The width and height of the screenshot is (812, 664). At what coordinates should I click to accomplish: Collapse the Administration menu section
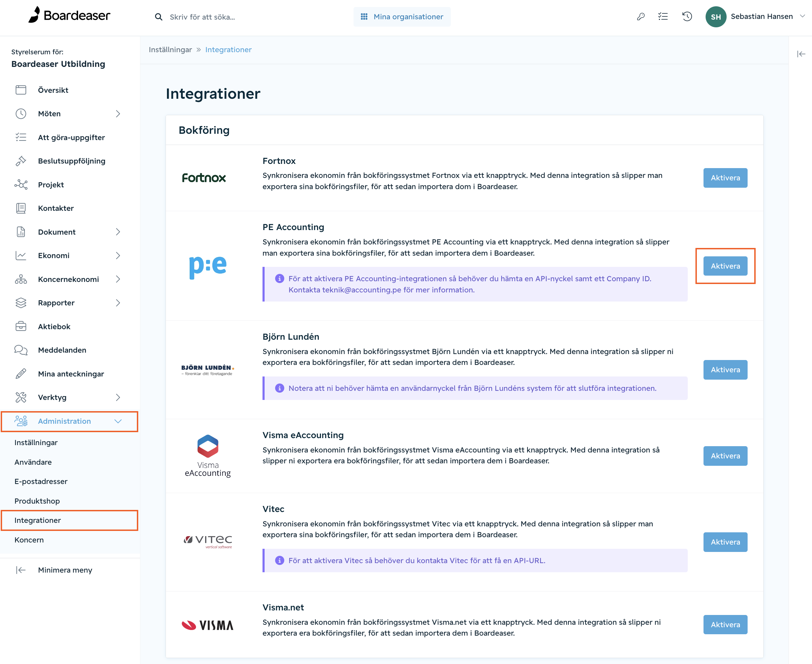point(118,421)
